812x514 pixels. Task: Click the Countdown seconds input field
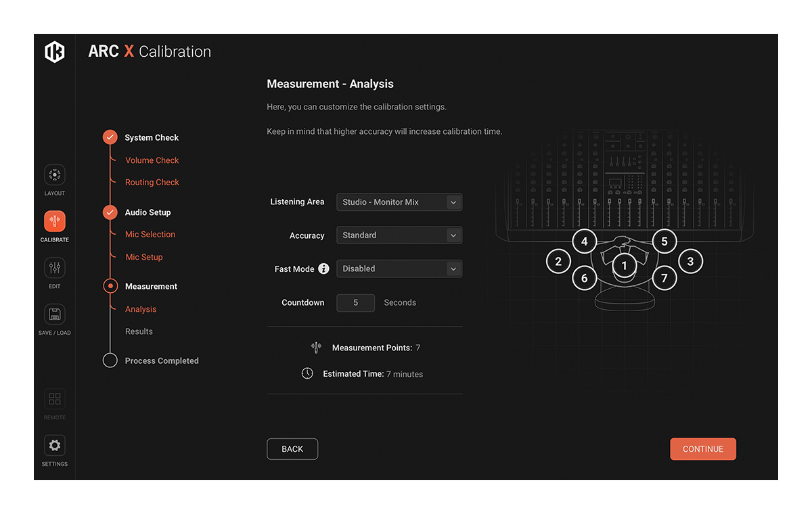[355, 302]
